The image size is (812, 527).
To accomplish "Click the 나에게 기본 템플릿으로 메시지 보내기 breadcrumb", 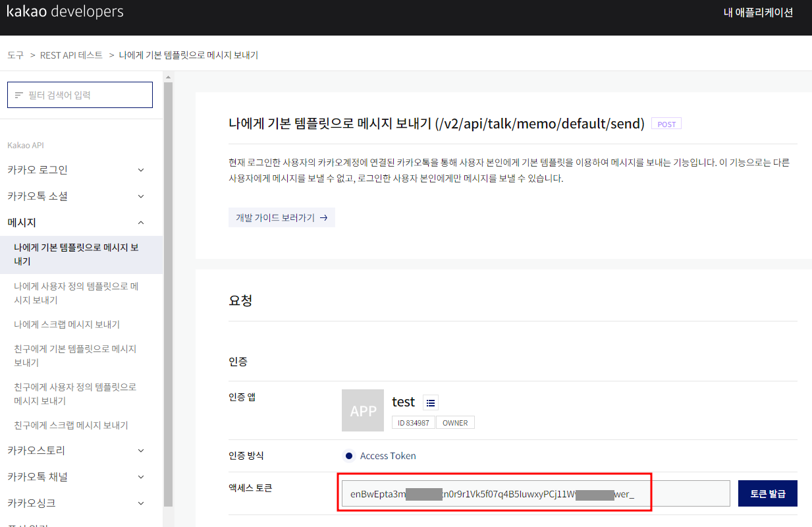I will [188, 55].
